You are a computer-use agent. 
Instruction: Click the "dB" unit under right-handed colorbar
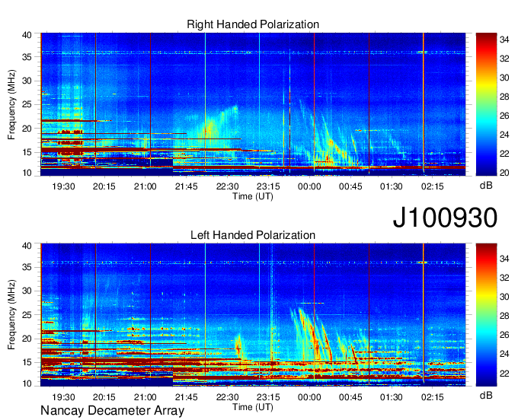coord(486,186)
